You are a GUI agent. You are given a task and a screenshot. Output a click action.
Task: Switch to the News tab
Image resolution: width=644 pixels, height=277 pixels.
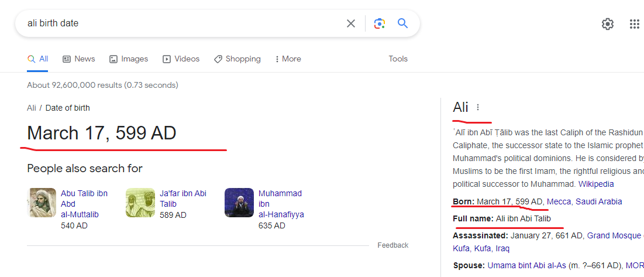click(x=79, y=59)
